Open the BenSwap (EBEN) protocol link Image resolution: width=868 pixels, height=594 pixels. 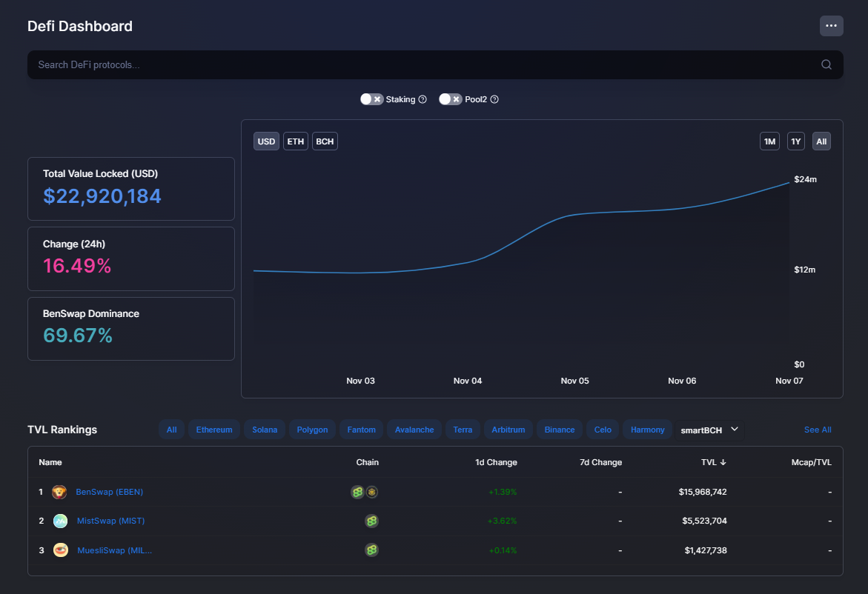click(x=110, y=492)
